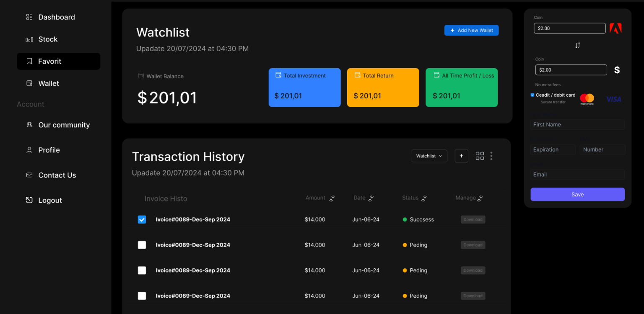Toggle the Ceadit / debit card checkbox
The width and height of the screenshot is (644, 314).
coord(532,95)
